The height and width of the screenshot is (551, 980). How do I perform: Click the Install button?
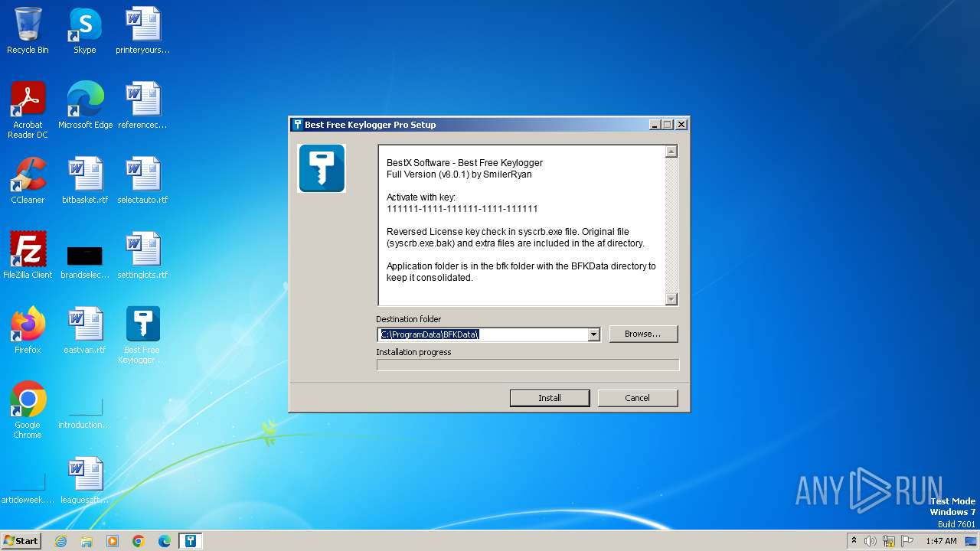pyautogui.click(x=550, y=398)
